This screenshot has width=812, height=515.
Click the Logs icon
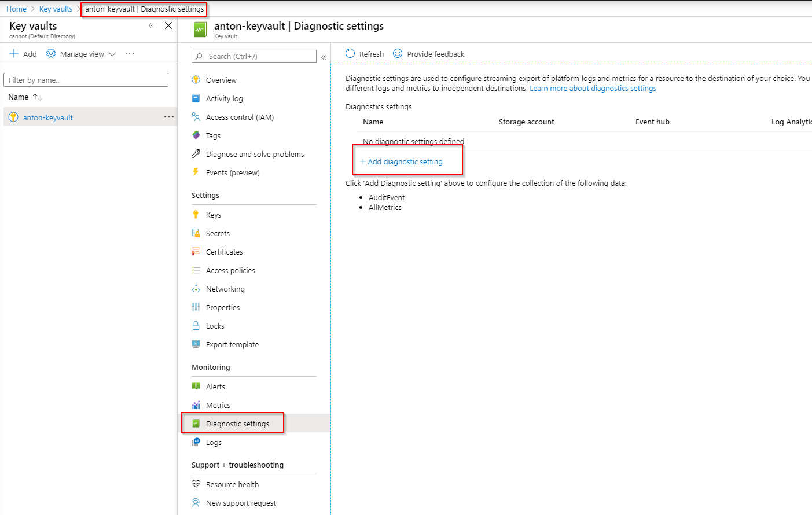pyautogui.click(x=196, y=442)
